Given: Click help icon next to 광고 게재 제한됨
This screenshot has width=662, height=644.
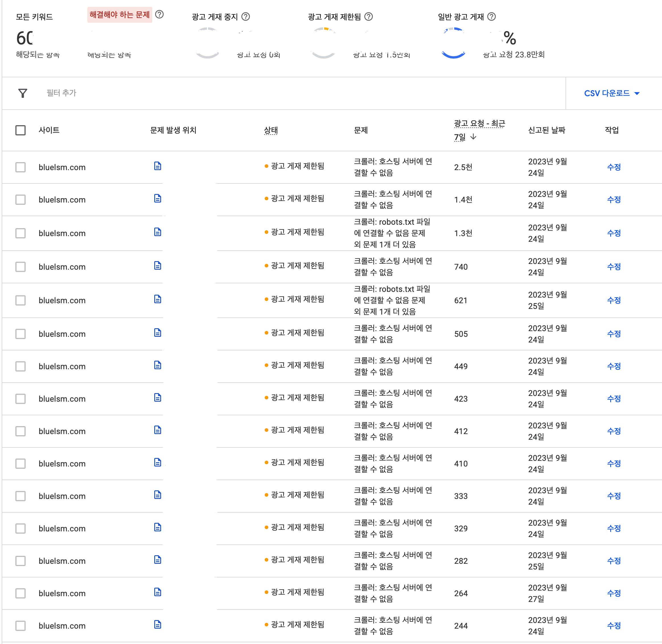Looking at the screenshot, I should coord(369,16).
